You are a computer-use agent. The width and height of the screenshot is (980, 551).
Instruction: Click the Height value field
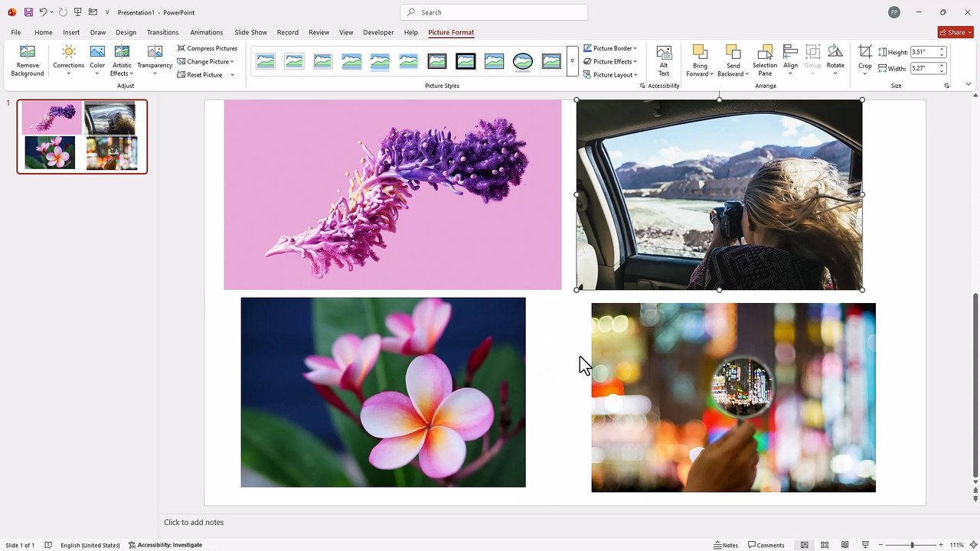923,52
